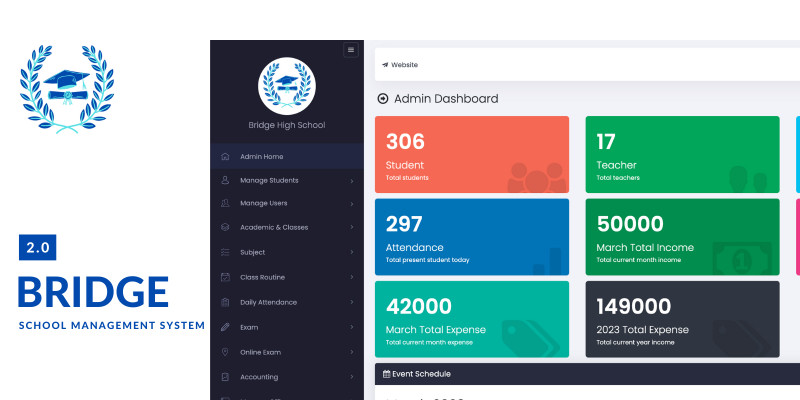Click the Admin Home house icon

pyautogui.click(x=225, y=156)
